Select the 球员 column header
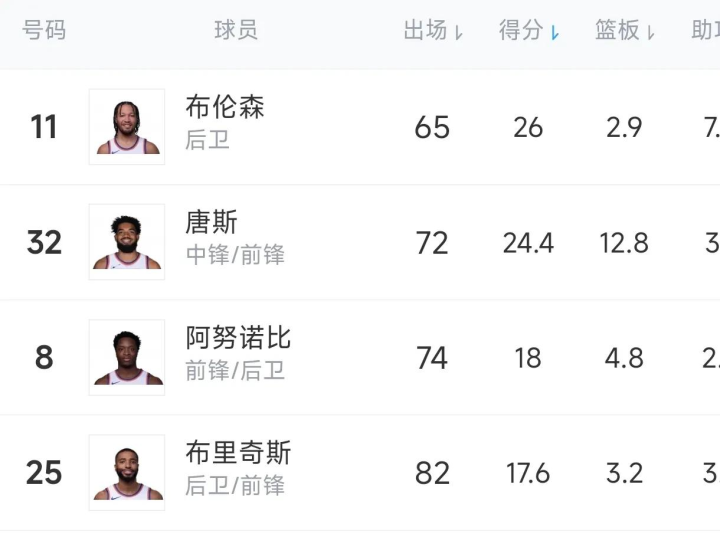 click(236, 30)
